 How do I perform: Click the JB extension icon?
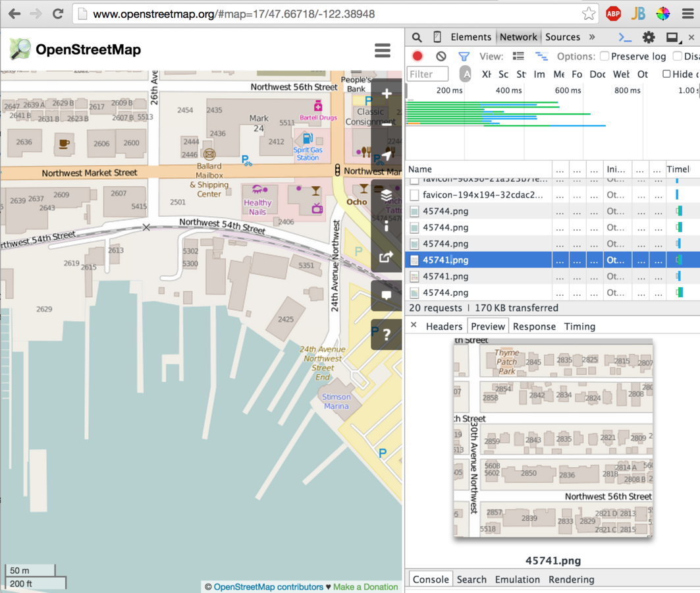[638, 14]
